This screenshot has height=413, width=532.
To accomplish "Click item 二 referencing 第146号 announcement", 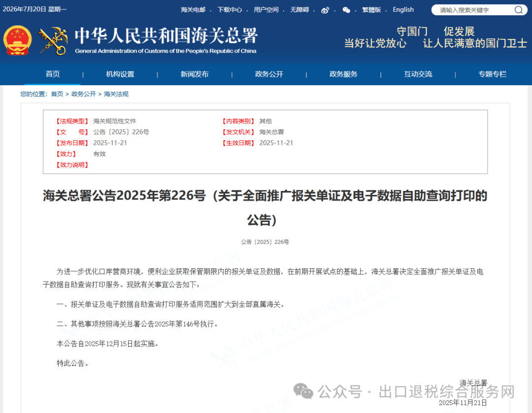I will tap(138, 324).
